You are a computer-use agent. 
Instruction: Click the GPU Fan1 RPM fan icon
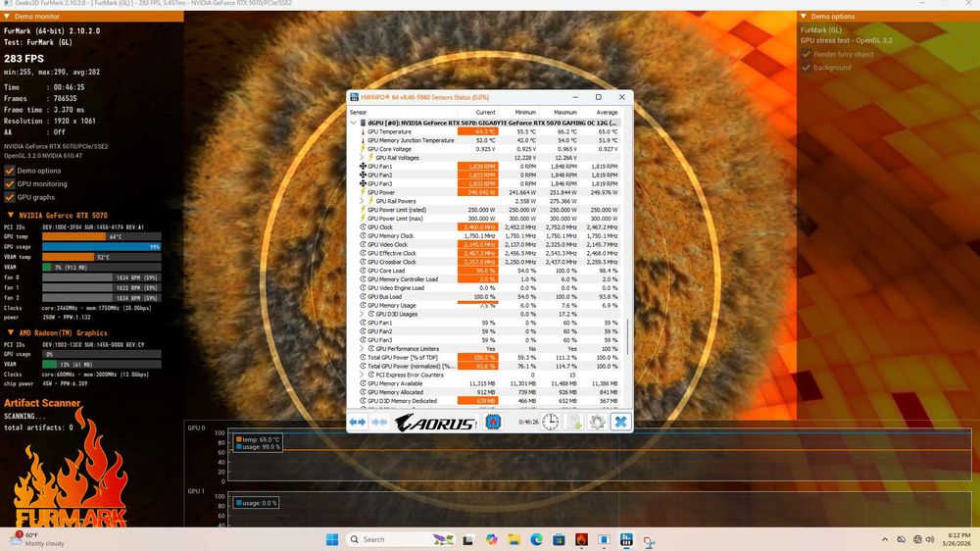(363, 167)
